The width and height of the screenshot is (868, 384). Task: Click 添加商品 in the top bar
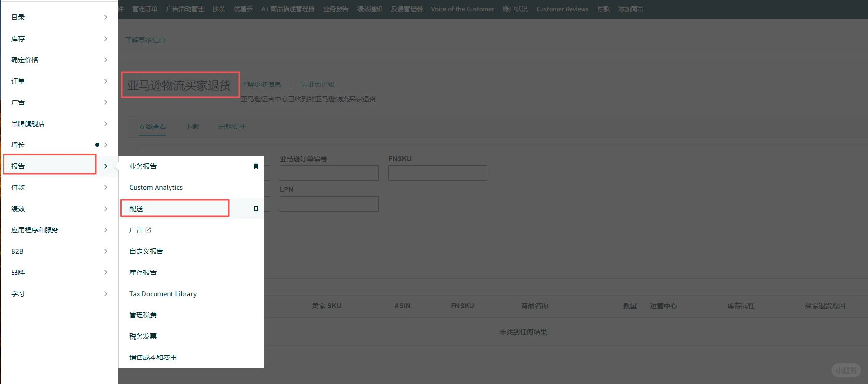(x=631, y=9)
